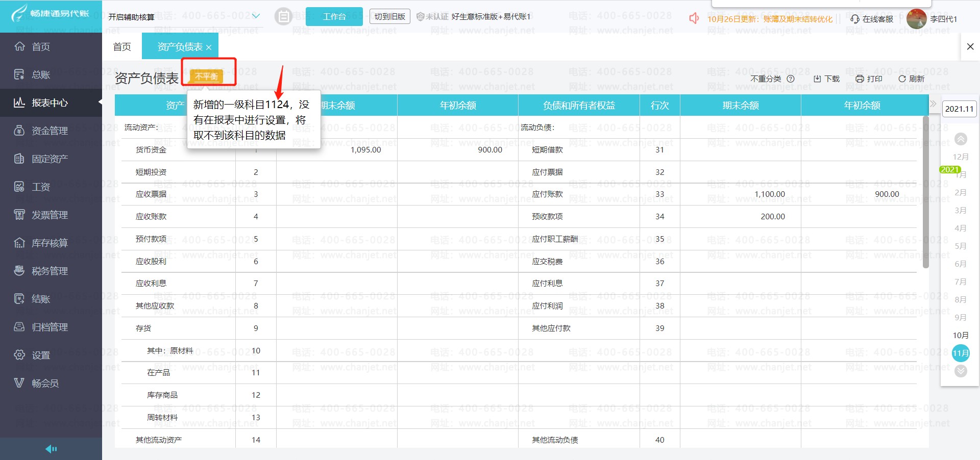Click the 不平衡 warning badge

pyautogui.click(x=207, y=76)
